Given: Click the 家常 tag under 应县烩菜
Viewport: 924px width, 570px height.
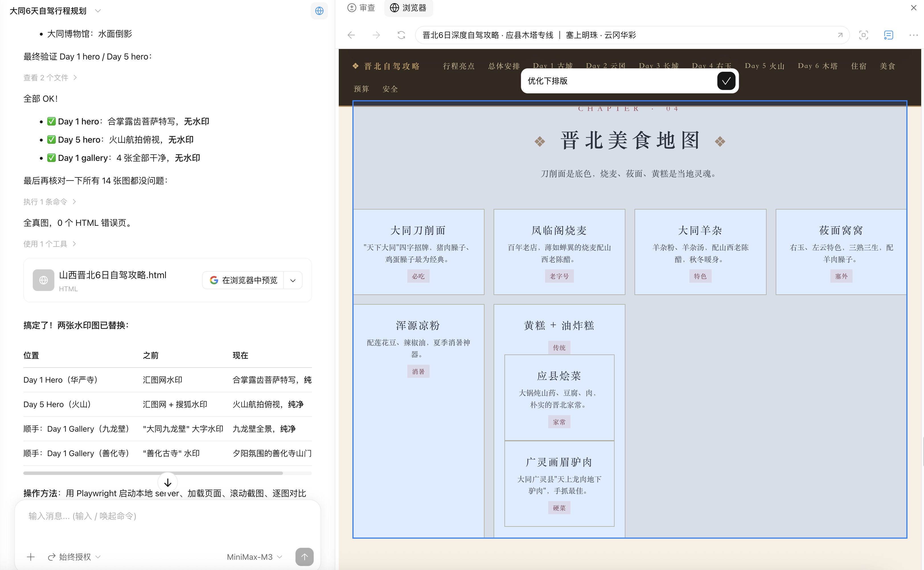Looking at the screenshot, I should pos(559,422).
